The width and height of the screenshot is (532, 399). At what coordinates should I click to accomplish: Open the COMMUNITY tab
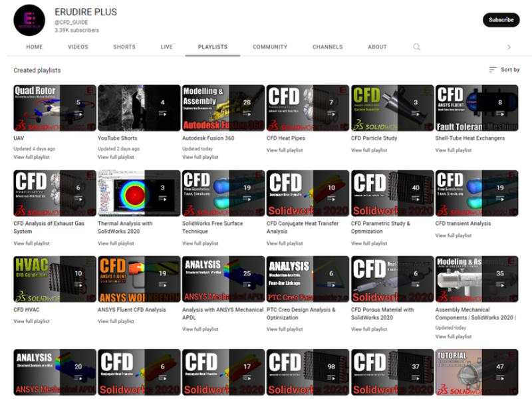pyautogui.click(x=270, y=47)
